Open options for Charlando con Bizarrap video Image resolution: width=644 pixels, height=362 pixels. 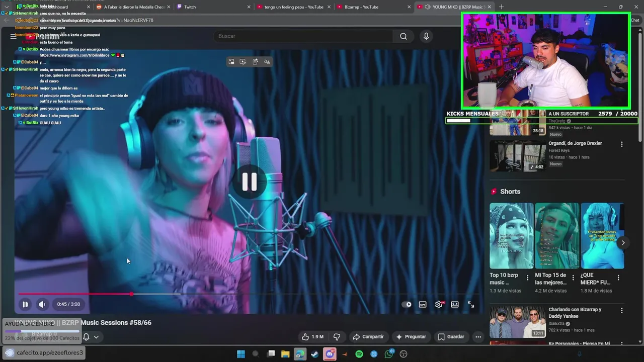[x=622, y=311]
